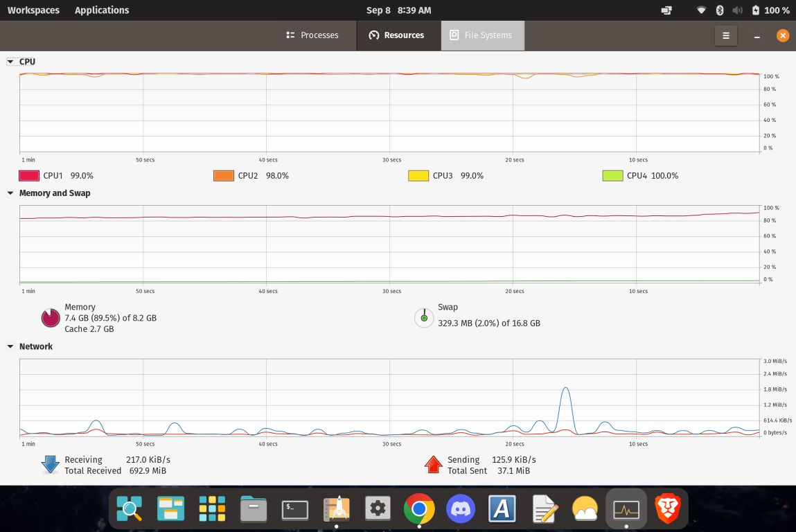The height and width of the screenshot is (532, 796).
Task: Open the Applications menu in the top bar
Action: coord(102,10)
